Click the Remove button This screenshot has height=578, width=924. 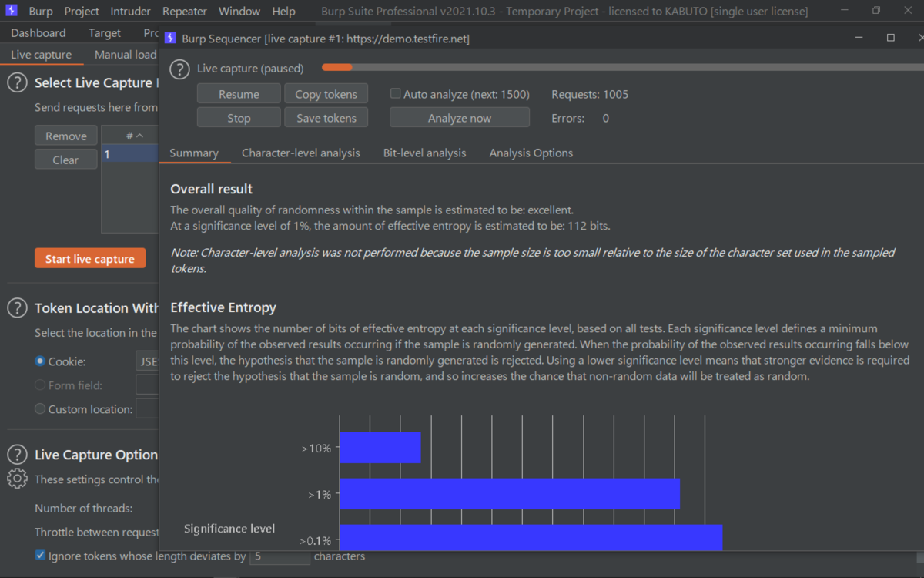[x=66, y=136]
